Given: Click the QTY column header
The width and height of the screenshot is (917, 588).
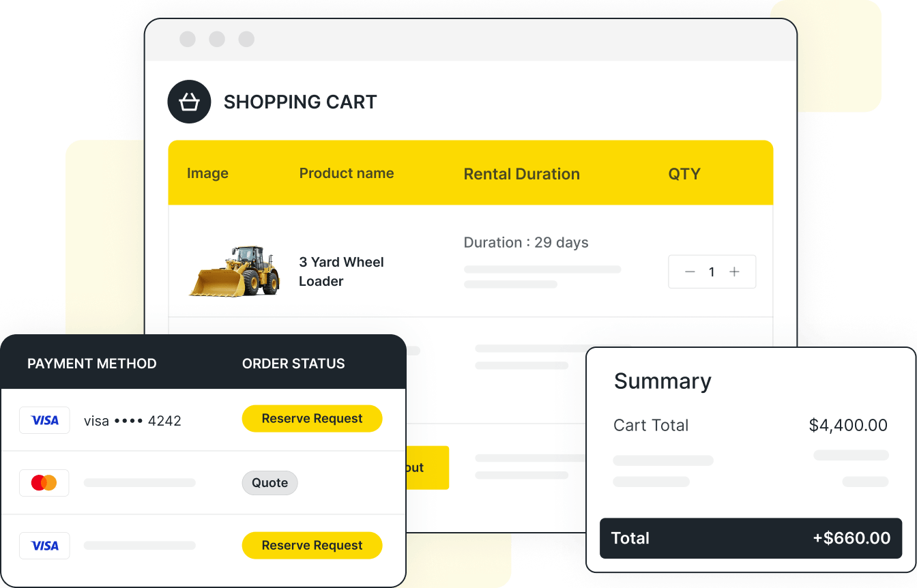Looking at the screenshot, I should coord(684,174).
